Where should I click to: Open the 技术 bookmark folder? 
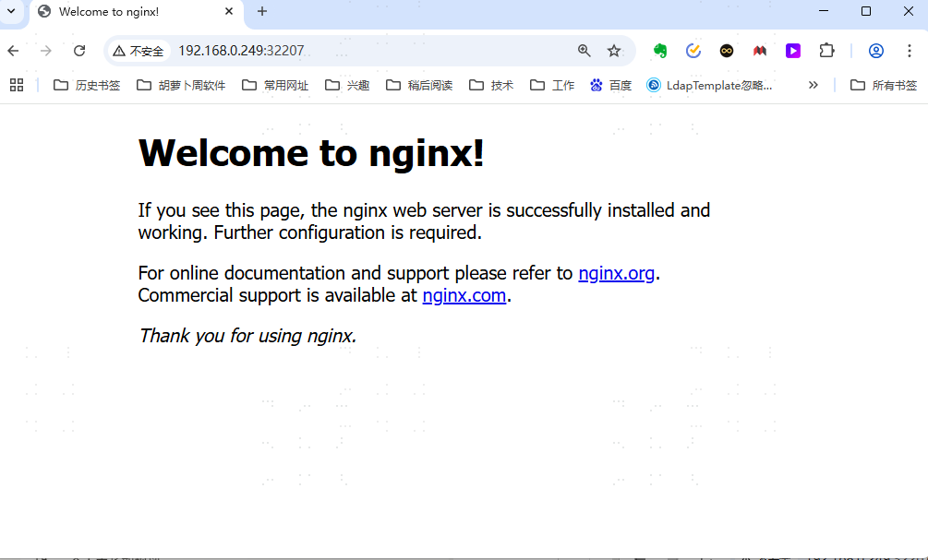coord(491,85)
